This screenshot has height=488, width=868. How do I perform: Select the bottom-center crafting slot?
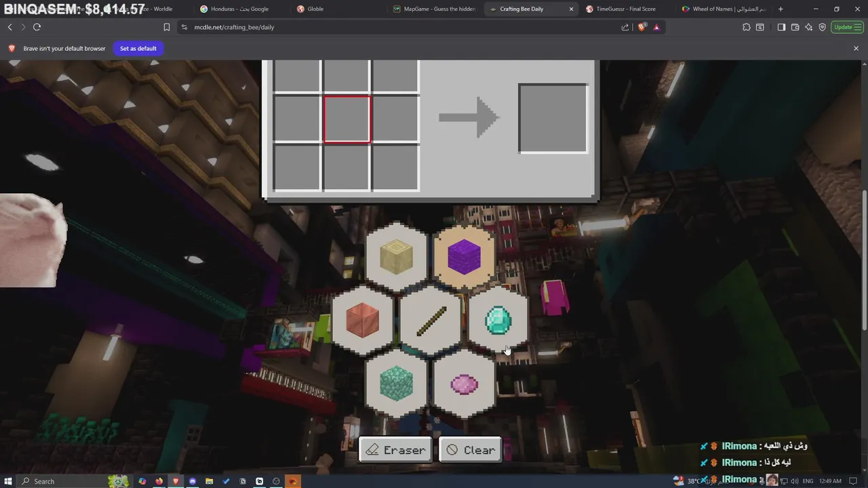click(347, 167)
